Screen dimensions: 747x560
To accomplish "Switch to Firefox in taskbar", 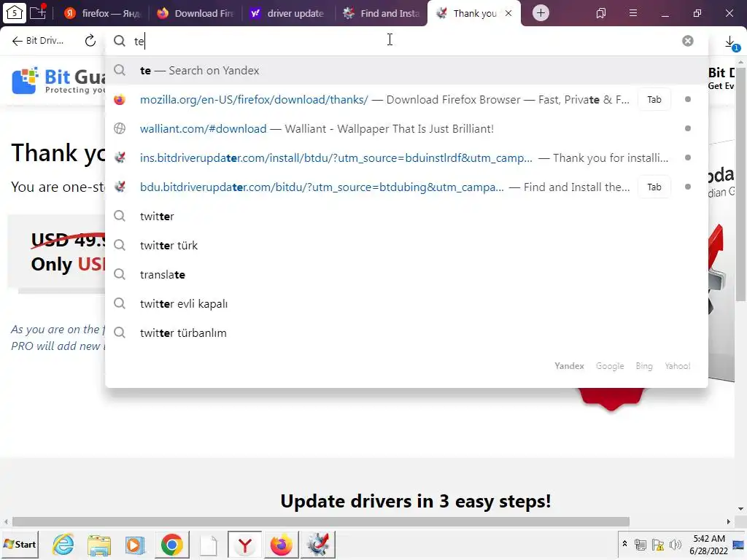I will (281, 545).
